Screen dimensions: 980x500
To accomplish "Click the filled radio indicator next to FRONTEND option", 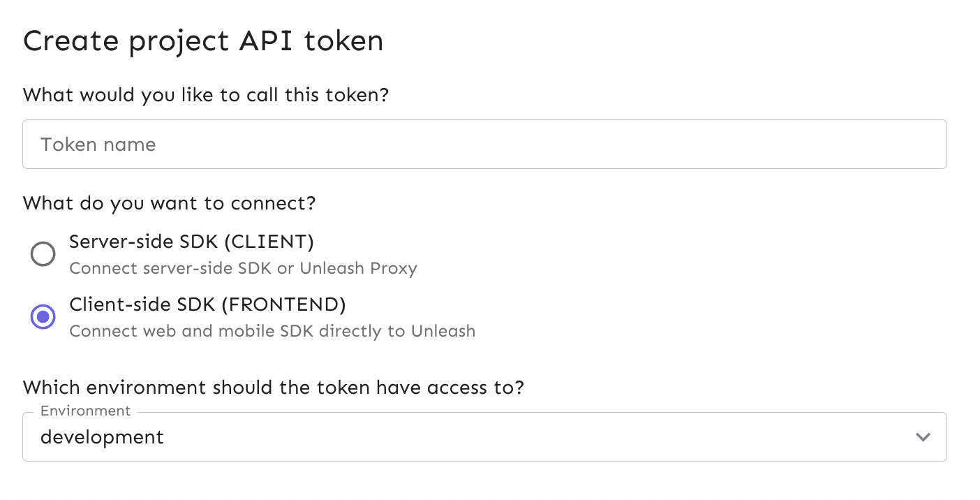I will coord(43,316).
